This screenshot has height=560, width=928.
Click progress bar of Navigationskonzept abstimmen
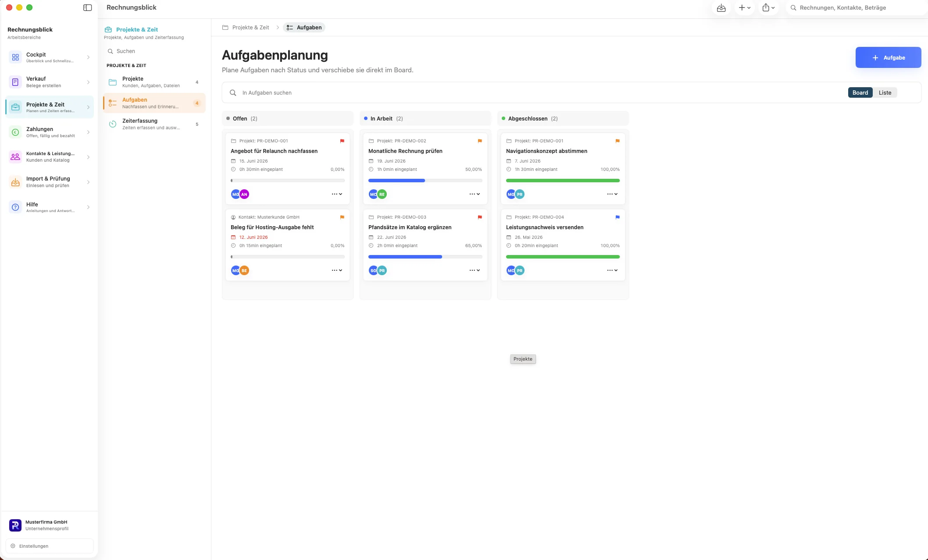pos(563,181)
